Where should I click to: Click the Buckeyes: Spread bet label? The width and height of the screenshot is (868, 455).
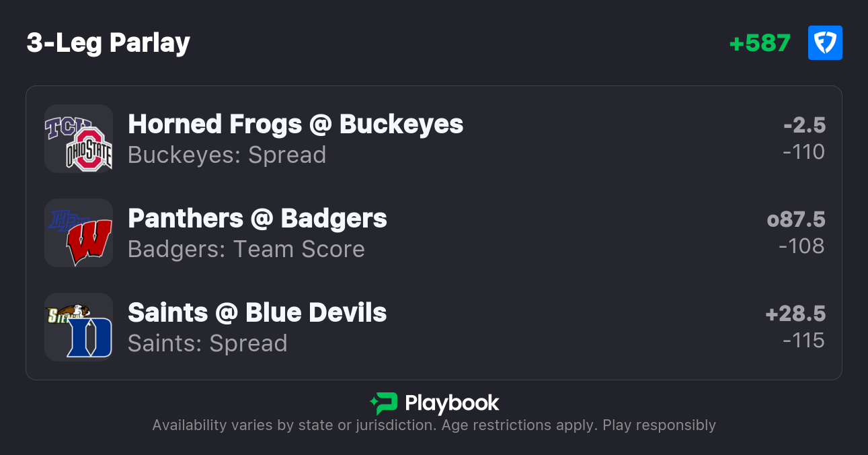[x=227, y=155]
